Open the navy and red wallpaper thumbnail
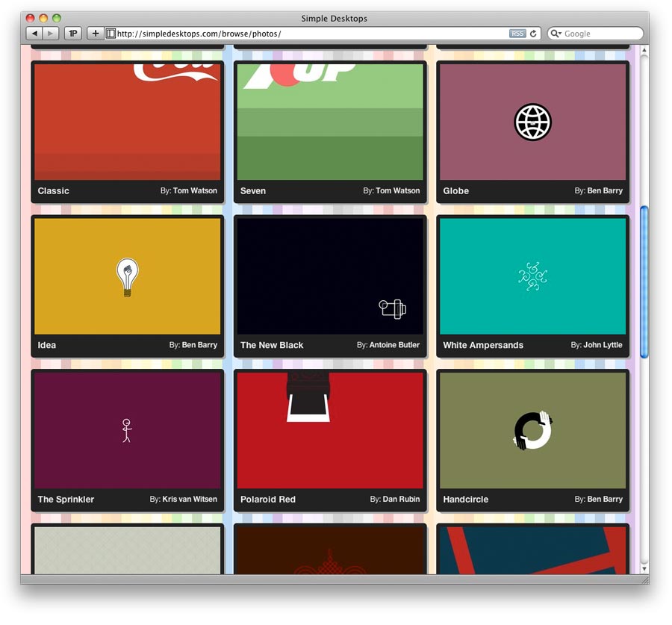The image size is (672, 625). pyautogui.click(x=532, y=550)
